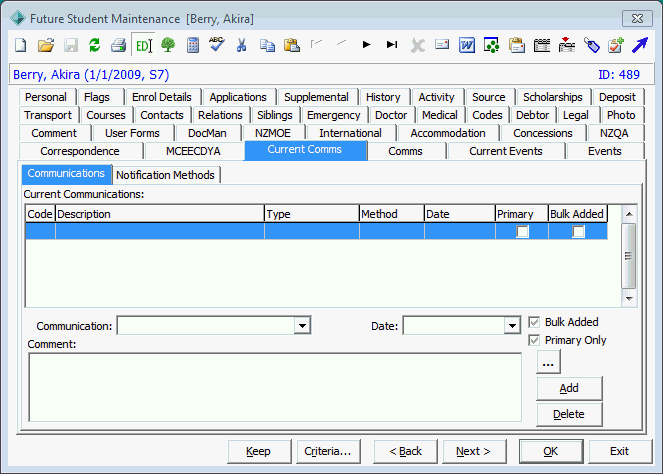Click the New record icon
Image resolution: width=663 pixels, height=474 pixels.
[x=21, y=45]
